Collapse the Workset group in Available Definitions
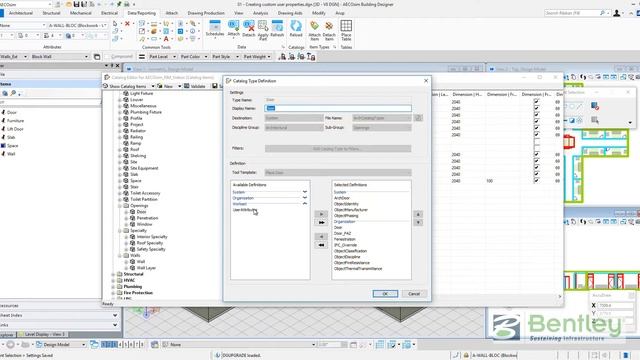The image size is (640, 360). [x=304, y=204]
